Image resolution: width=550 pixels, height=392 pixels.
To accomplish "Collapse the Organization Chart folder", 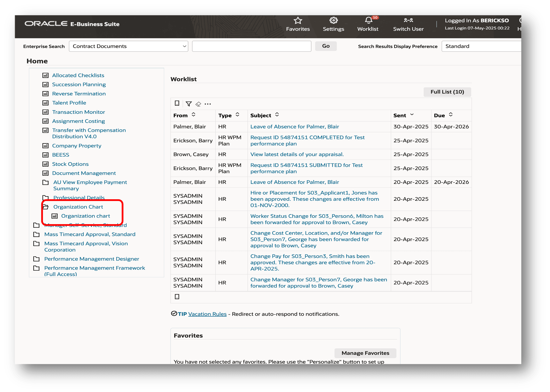I will tap(46, 207).
